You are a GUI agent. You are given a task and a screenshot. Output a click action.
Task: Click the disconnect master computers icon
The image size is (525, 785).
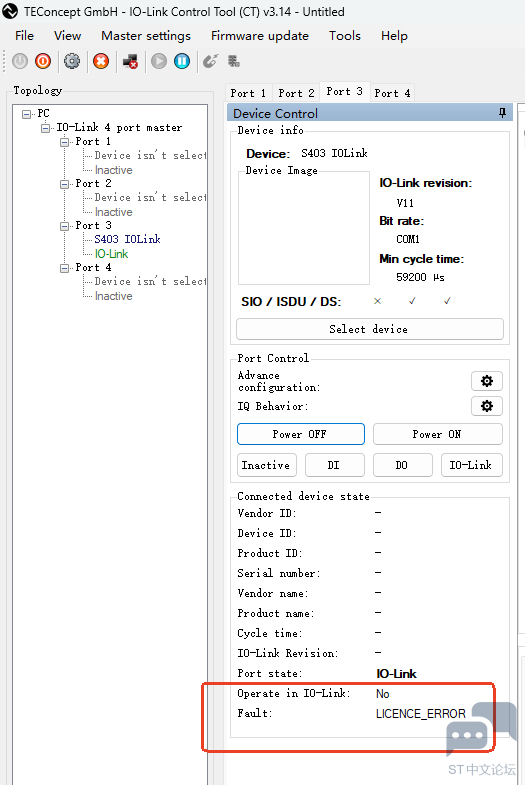pos(130,62)
